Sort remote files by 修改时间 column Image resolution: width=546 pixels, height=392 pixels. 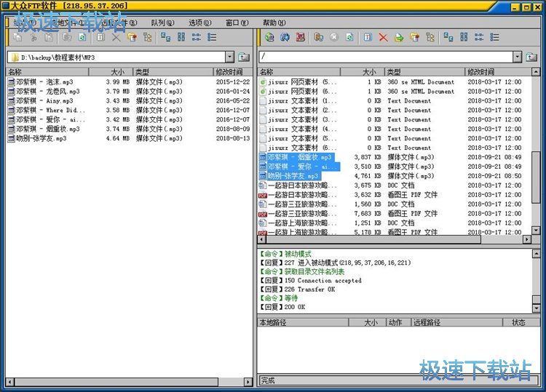pyautogui.click(x=498, y=72)
